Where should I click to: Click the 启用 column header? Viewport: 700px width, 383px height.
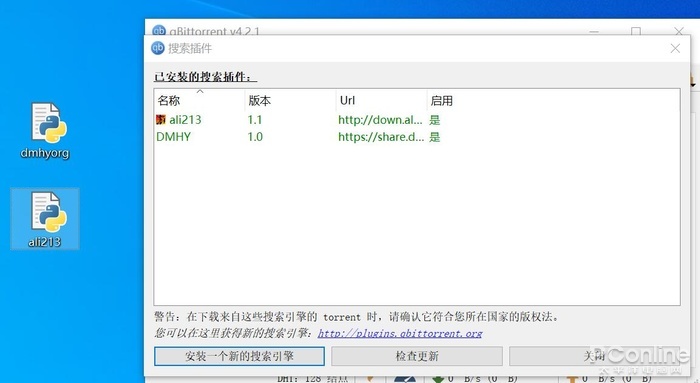pos(442,100)
